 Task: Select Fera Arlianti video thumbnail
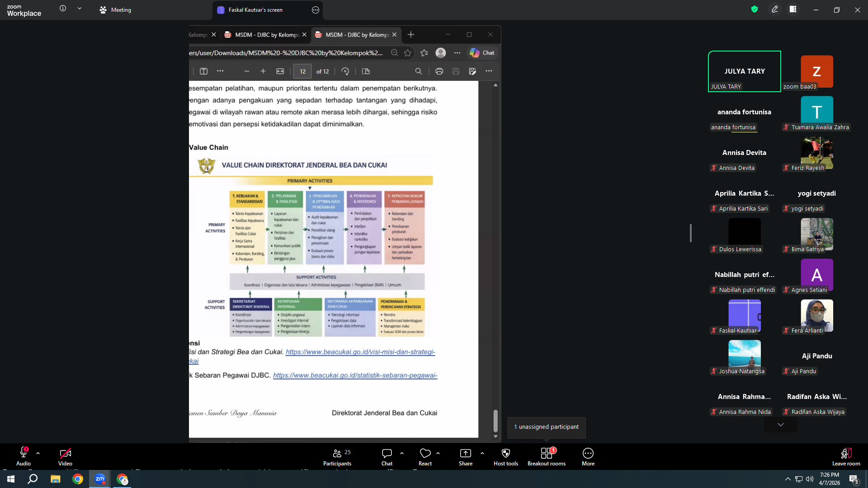coord(817,315)
